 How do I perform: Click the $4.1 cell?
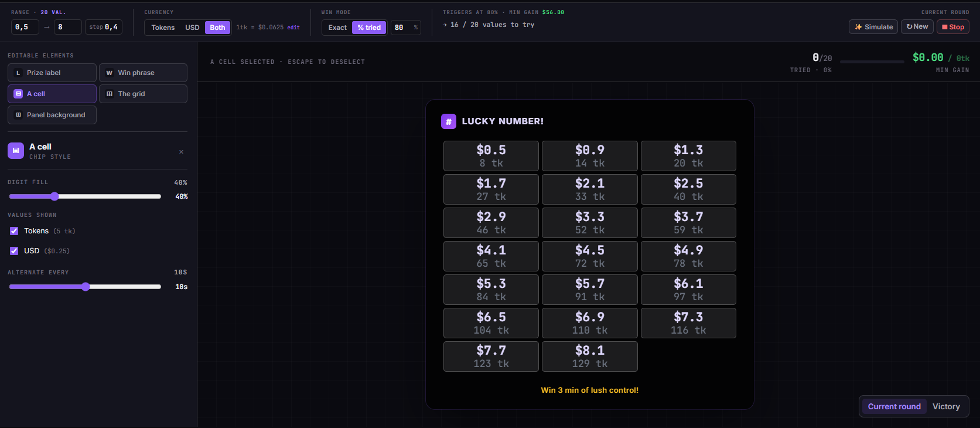491,256
